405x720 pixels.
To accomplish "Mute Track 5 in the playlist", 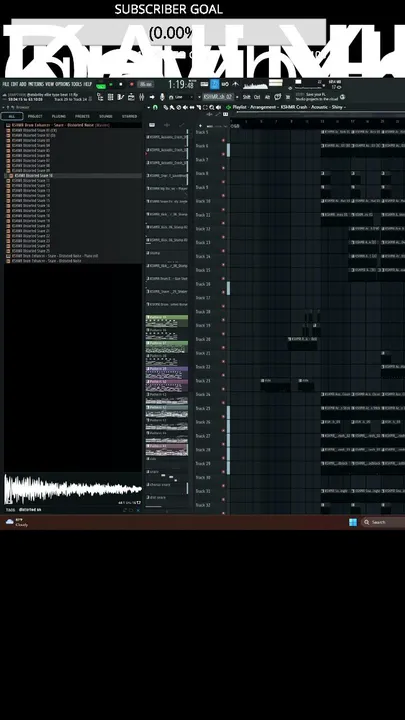I will pos(224,141).
